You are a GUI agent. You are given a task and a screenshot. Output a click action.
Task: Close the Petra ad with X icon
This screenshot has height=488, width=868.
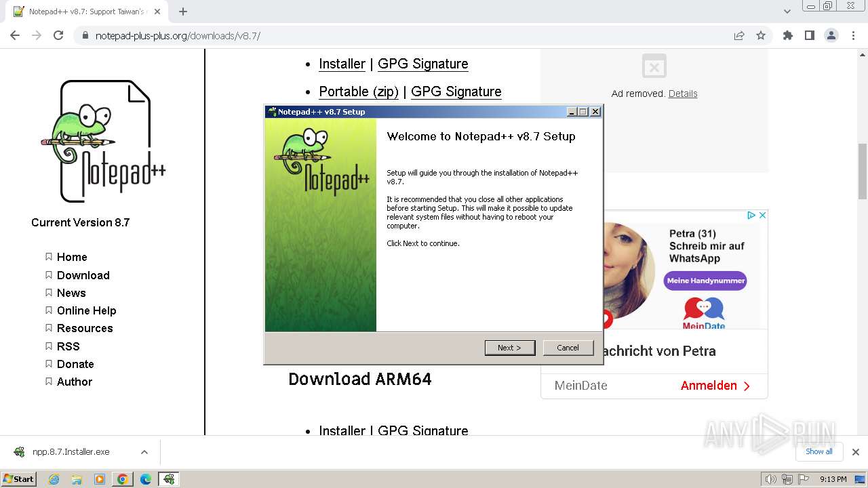coord(762,215)
